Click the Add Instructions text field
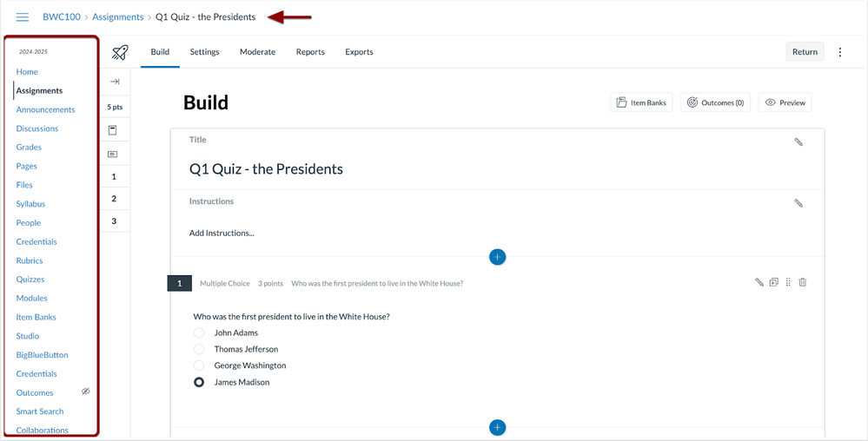868x441 pixels. point(222,233)
